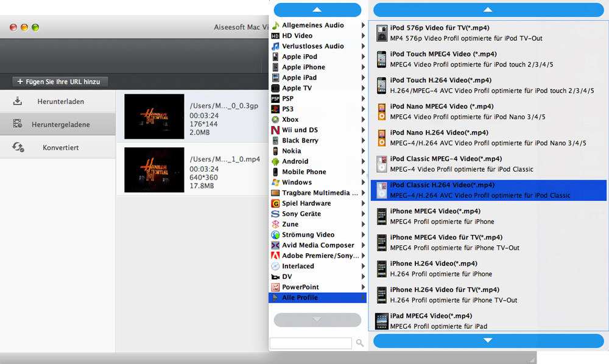
Task: Expand the Allgemeines Audio submenu arrow
Action: pyautogui.click(x=363, y=25)
